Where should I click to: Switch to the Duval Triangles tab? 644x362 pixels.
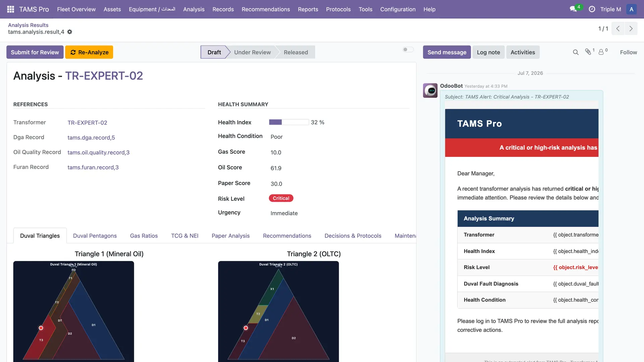pos(40,236)
